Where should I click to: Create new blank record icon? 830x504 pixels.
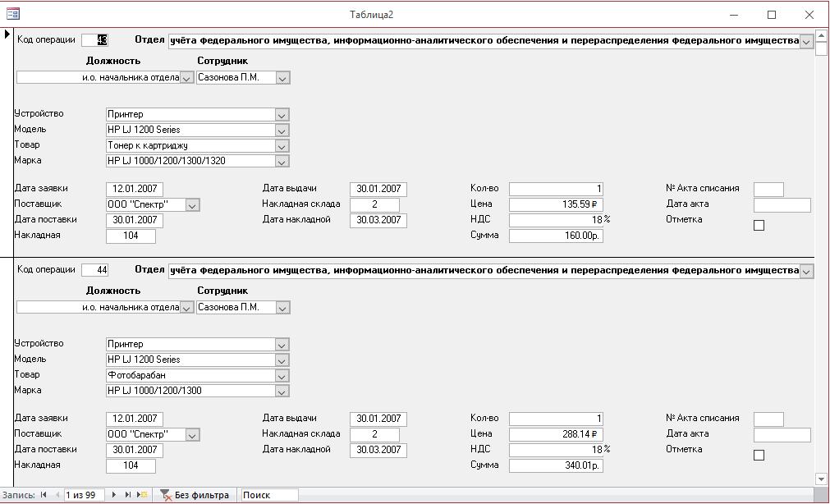pos(142,495)
